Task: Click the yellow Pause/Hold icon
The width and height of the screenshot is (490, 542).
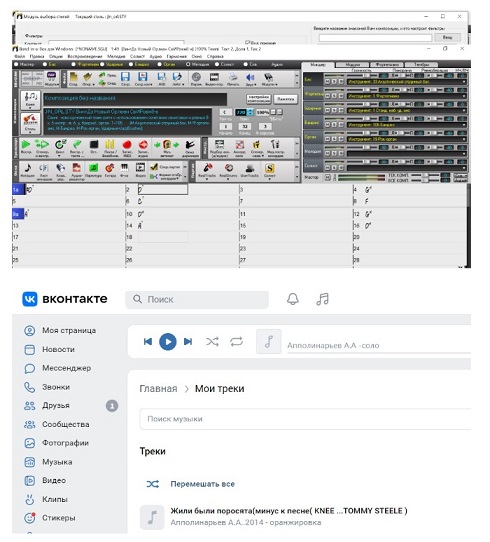Action: click(x=110, y=144)
